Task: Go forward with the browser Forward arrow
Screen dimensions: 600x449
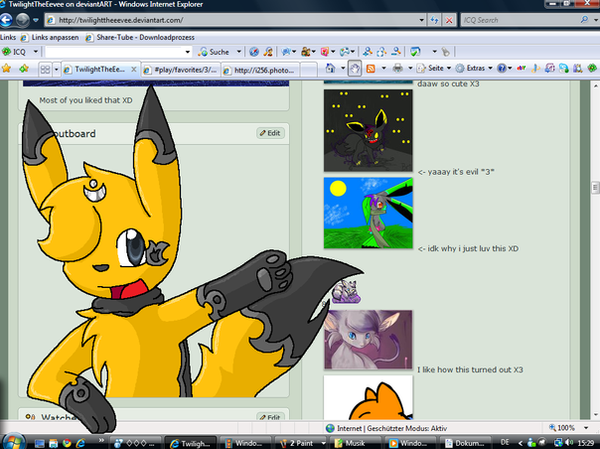Action: [x=23, y=20]
